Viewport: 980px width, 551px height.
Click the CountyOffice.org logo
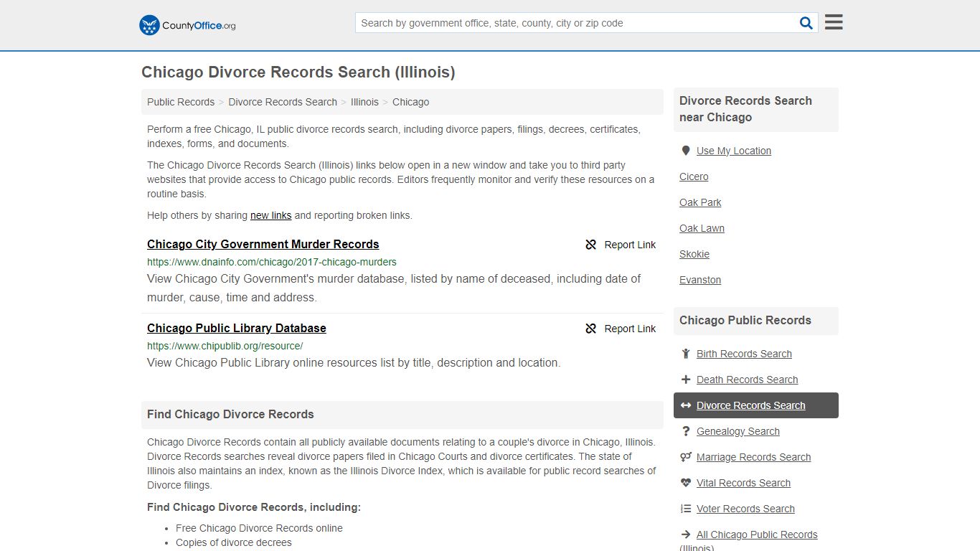click(187, 25)
